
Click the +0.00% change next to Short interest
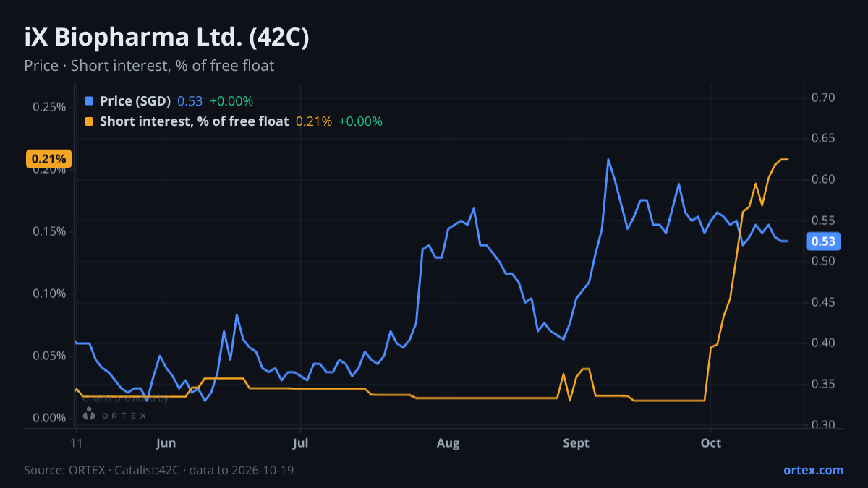click(360, 121)
